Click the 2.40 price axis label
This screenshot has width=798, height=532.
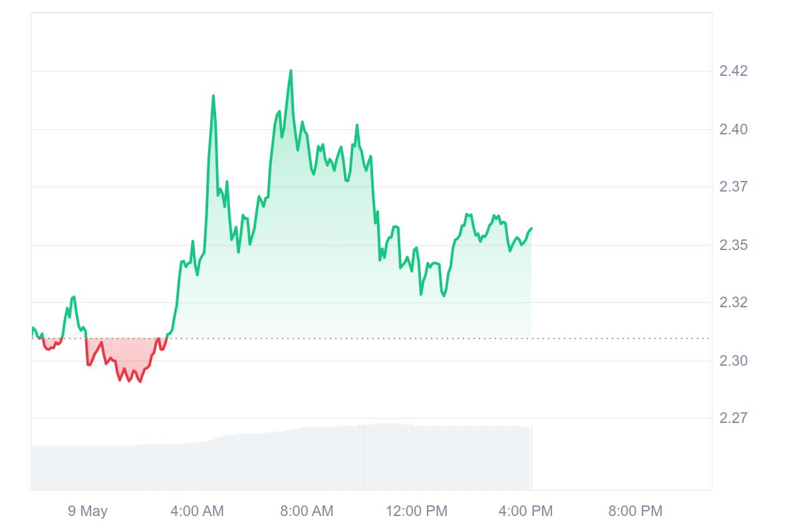(733, 129)
